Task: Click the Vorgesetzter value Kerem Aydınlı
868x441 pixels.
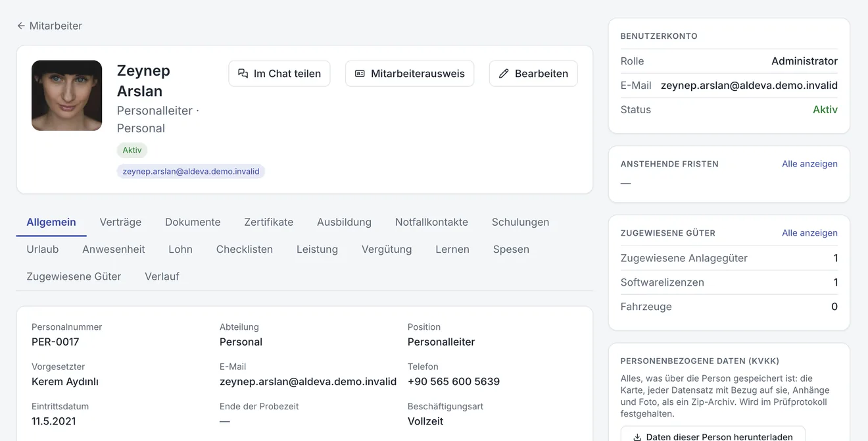Action: point(65,382)
